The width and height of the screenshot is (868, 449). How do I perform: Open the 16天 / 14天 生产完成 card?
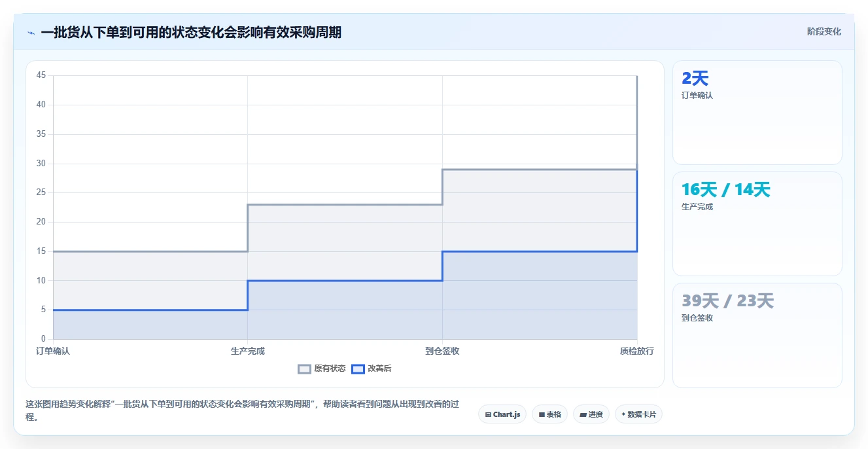[757, 224]
